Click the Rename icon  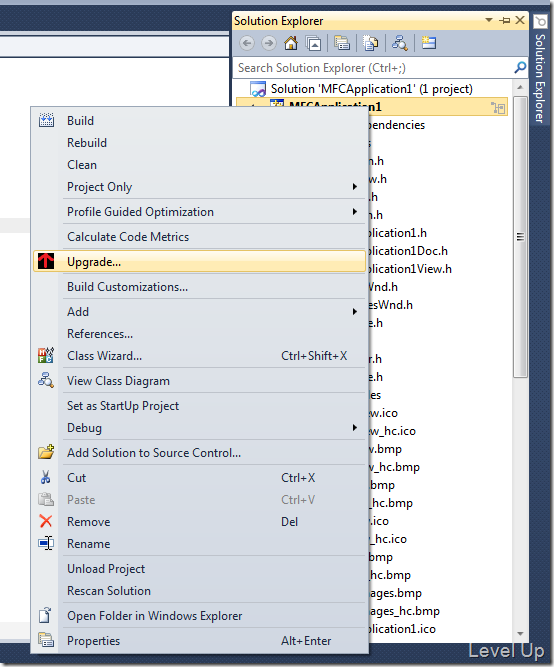click(46, 543)
